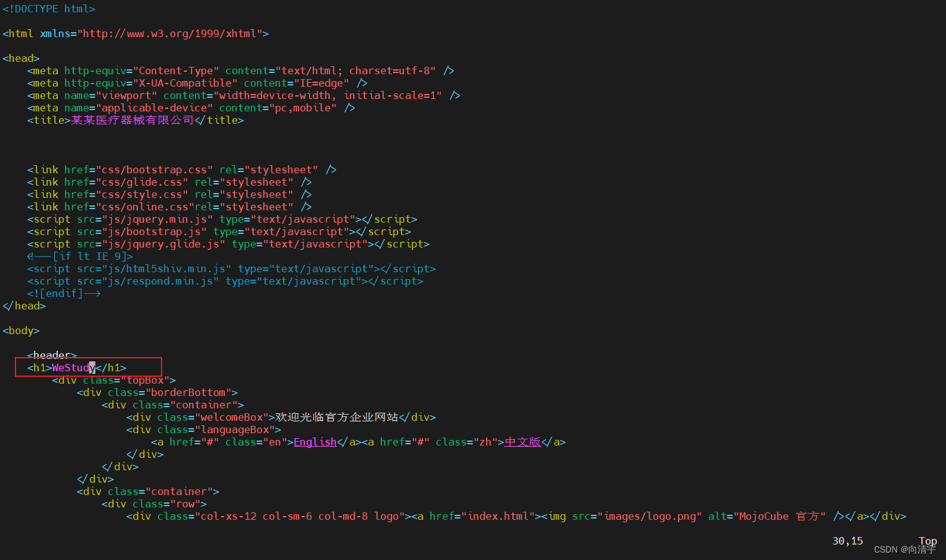Screen dimensions: 946x560
Task: Click the underlined 中文版 link text
Action: pyautogui.click(x=523, y=442)
